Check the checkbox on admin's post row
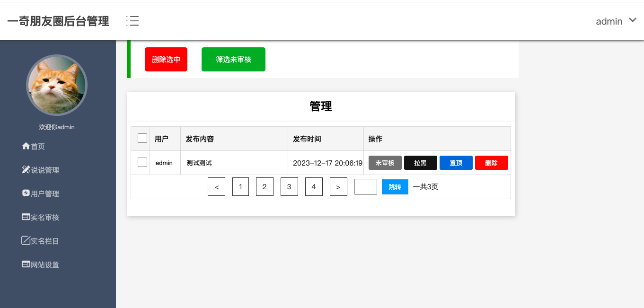The height and width of the screenshot is (308, 644). [x=141, y=162]
